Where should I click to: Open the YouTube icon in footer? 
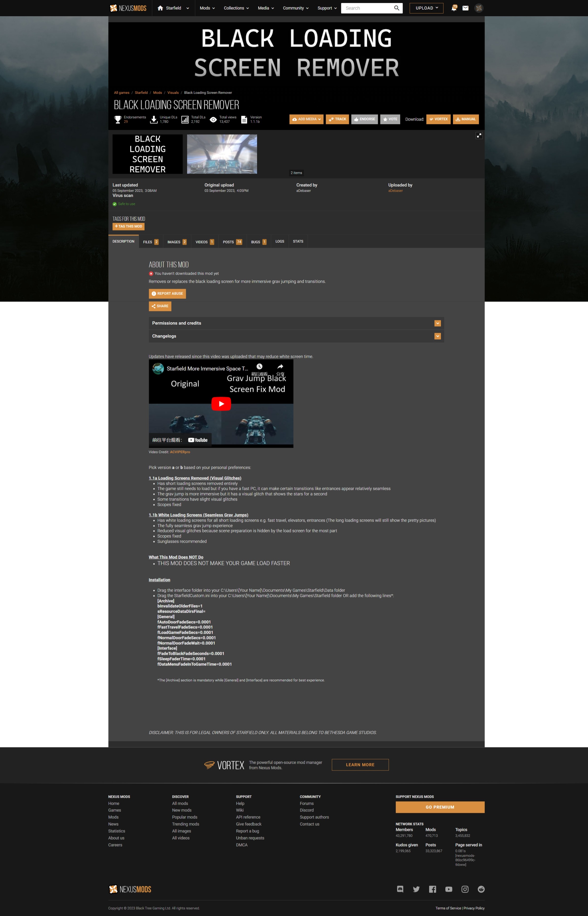(449, 889)
